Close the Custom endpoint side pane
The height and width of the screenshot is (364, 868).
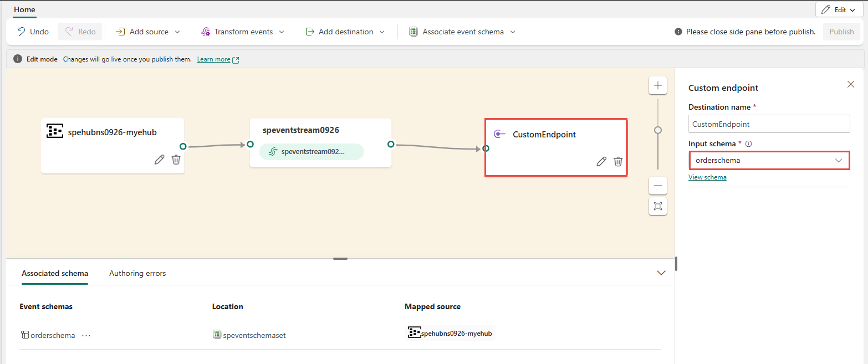851,84
